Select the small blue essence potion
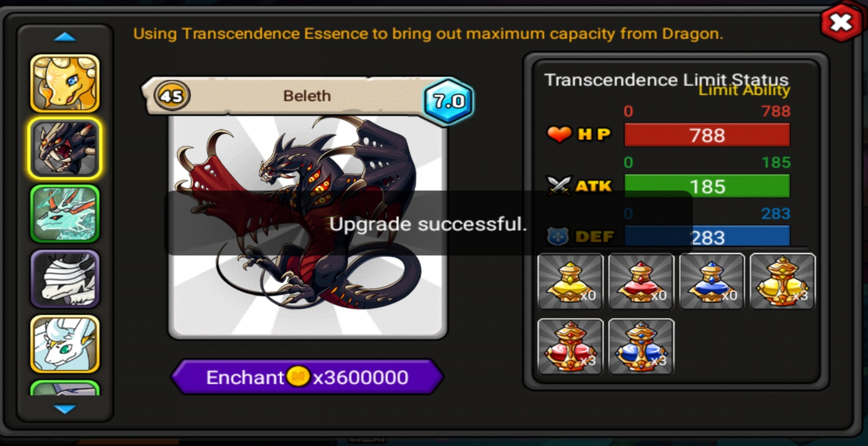868x446 pixels. pyautogui.click(x=712, y=281)
